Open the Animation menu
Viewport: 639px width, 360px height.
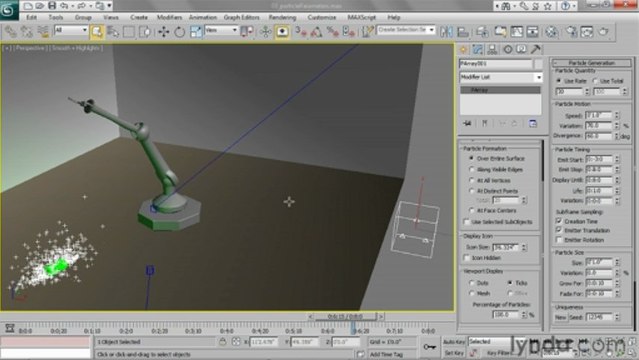pyautogui.click(x=203, y=18)
